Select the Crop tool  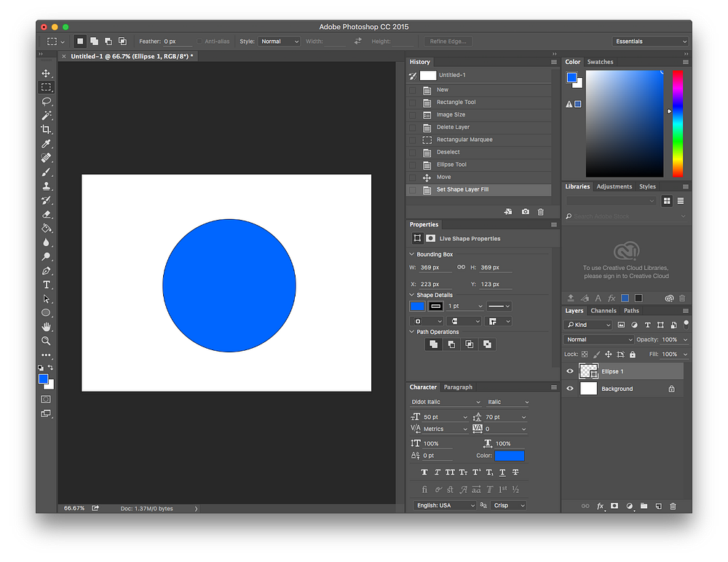tap(46, 129)
